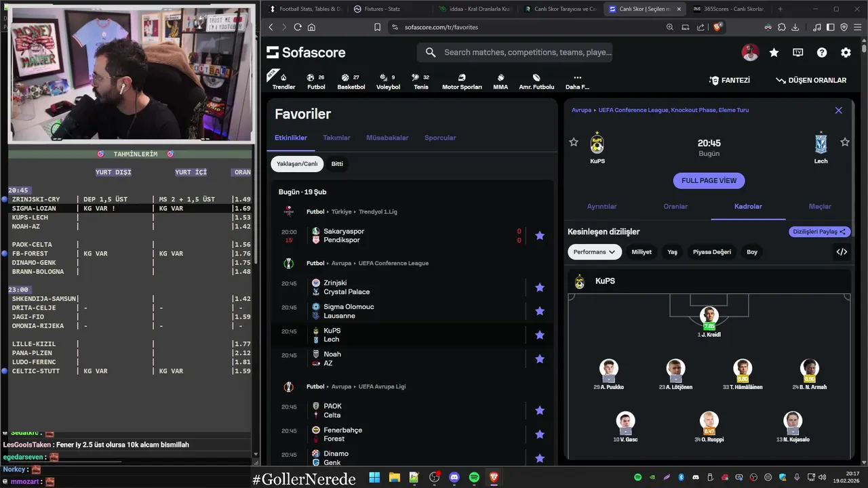868x488 pixels.
Task: Open user profile avatar on Sofascore
Action: click(750, 52)
